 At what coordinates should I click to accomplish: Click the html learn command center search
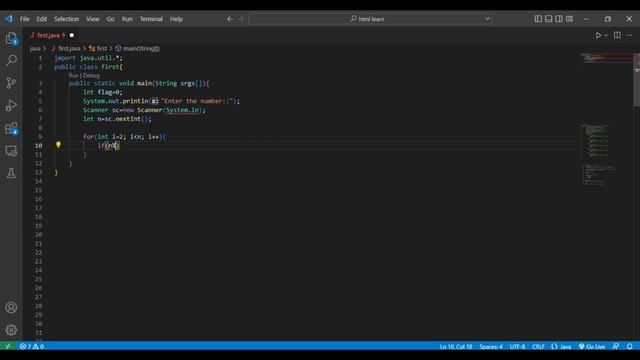pos(367,19)
